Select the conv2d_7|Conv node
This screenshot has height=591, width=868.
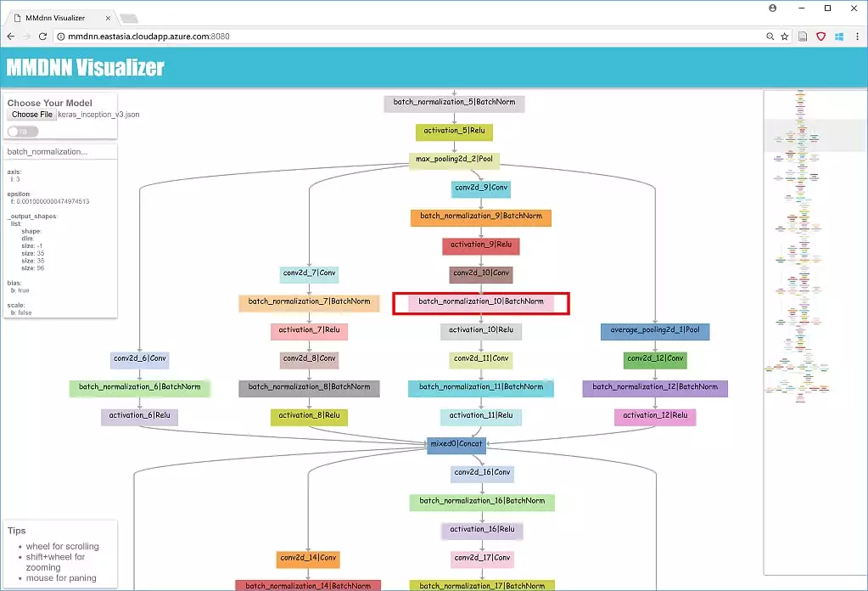pyautogui.click(x=310, y=274)
